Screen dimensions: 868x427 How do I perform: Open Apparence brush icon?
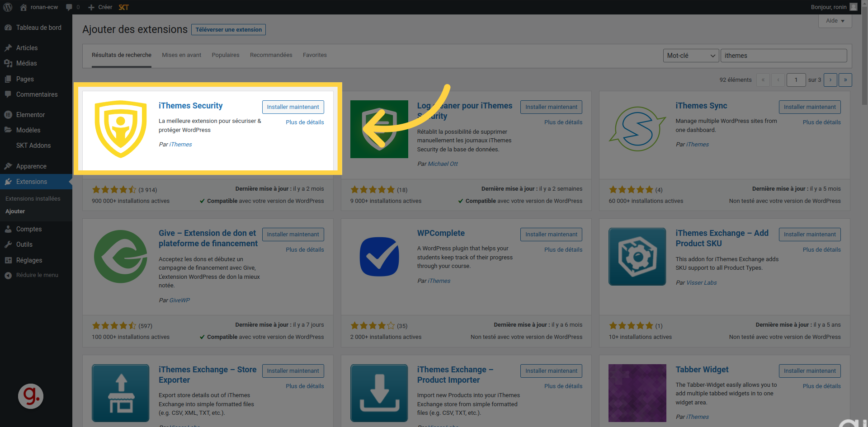pyautogui.click(x=8, y=166)
